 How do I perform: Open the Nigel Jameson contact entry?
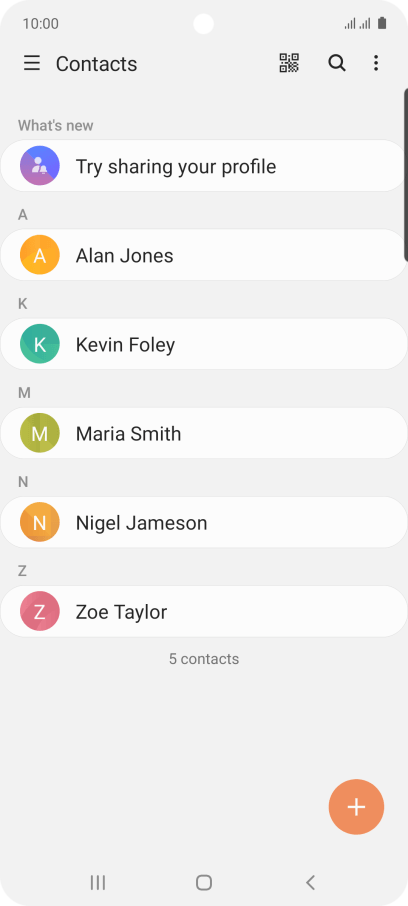pyautogui.click(x=204, y=522)
